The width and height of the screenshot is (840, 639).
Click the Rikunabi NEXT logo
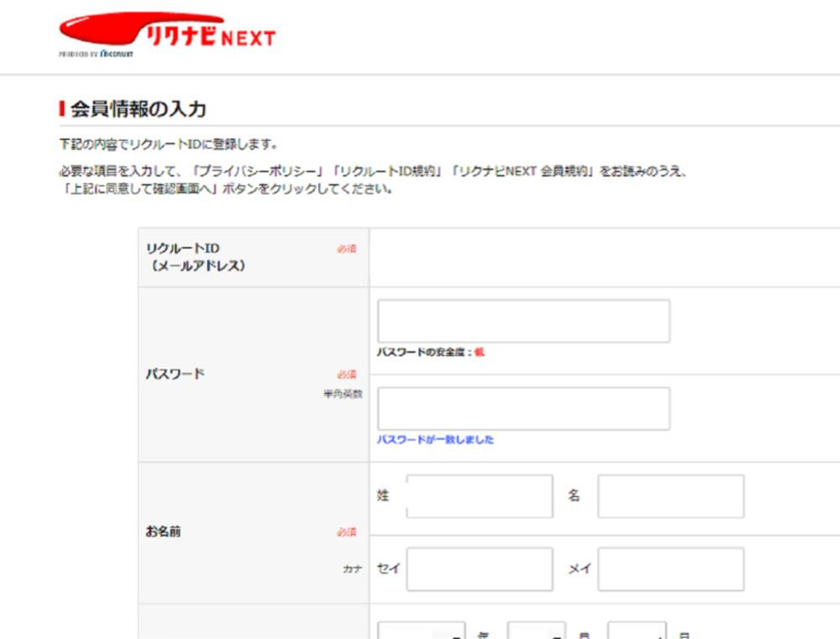click(167, 30)
